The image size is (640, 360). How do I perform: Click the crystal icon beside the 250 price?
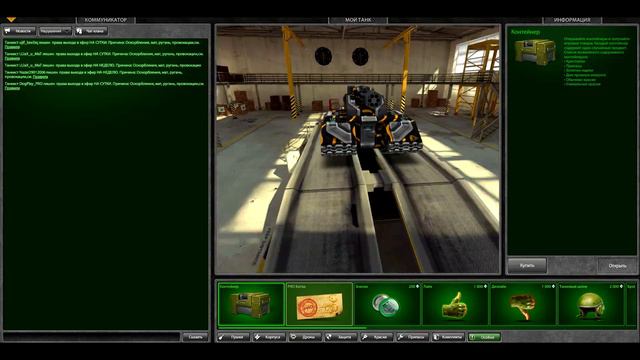point(417,287)
